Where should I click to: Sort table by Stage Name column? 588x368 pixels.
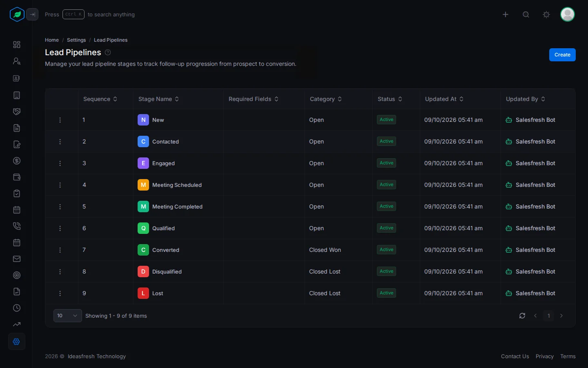[x=159, y=99]
